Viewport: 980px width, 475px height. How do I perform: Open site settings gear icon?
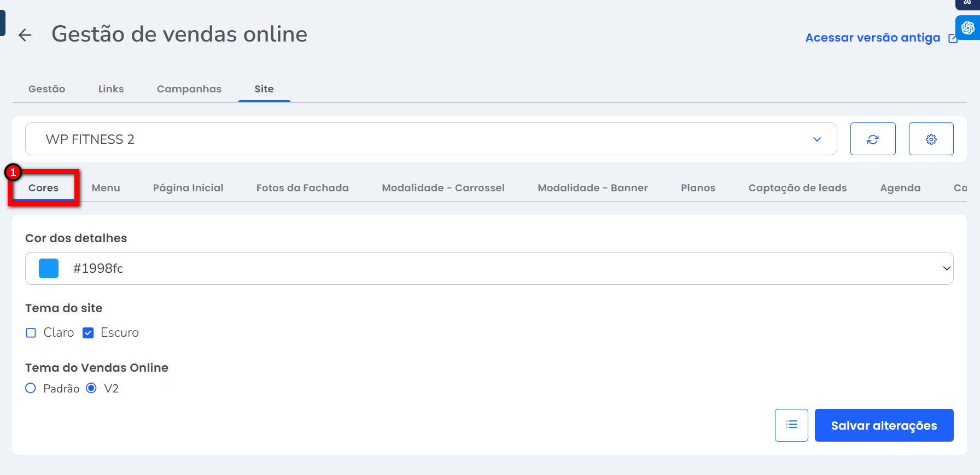[931, 139]
